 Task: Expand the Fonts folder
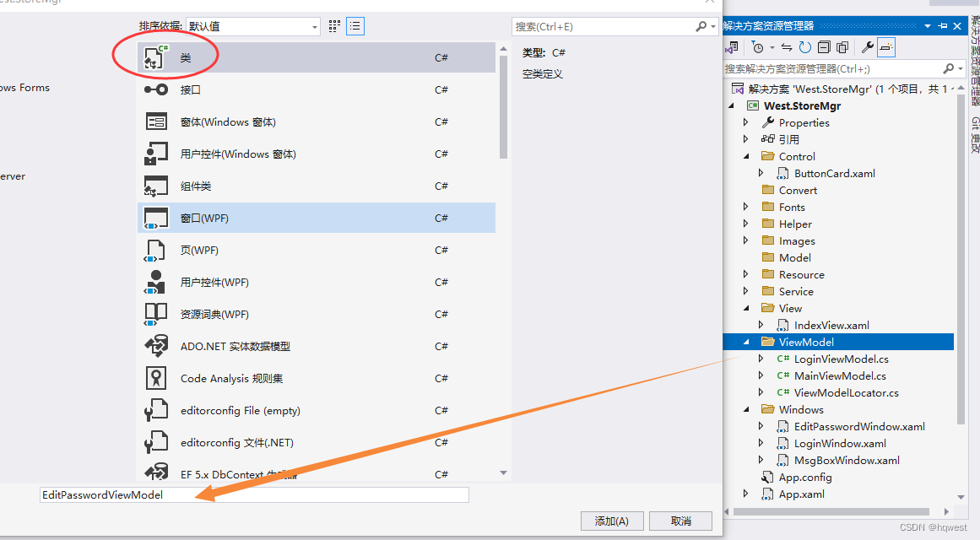[x=745, y=207]
